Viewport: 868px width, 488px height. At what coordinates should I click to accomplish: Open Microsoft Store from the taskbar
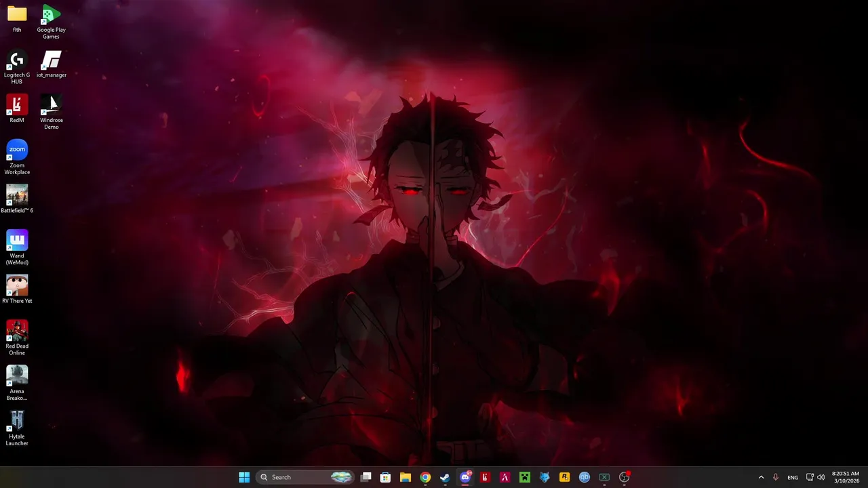pos(385,477)
